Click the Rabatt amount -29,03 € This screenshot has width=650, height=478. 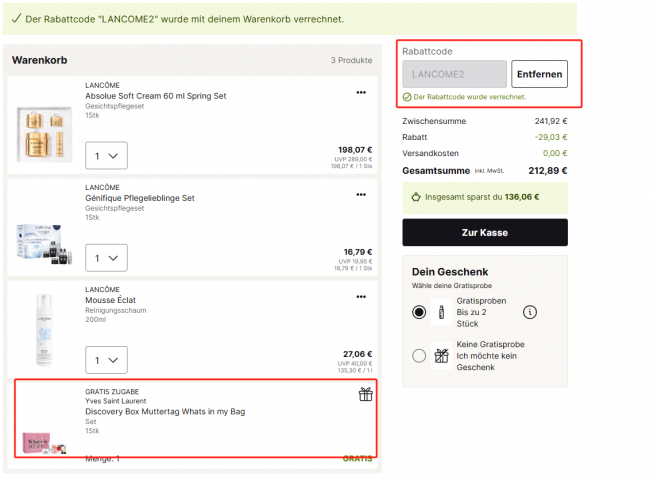click(551, 137)
